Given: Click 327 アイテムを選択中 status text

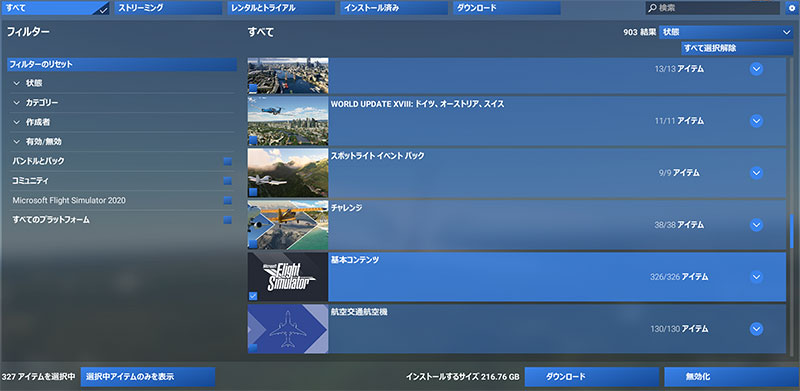Looking at the screenshot, I should pyautogui.click(x=38, y=377).
